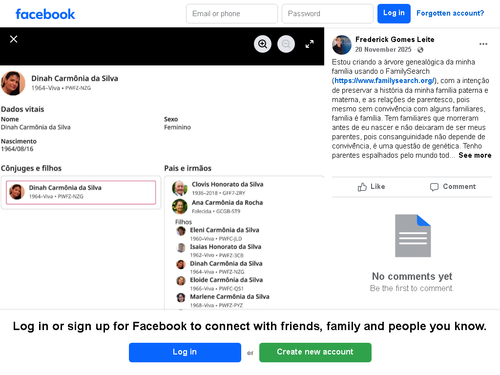The height and width of the screenshot is (375, 500).
Task: Open Frederick Gomes Leite profile name link
Action: 395,39
